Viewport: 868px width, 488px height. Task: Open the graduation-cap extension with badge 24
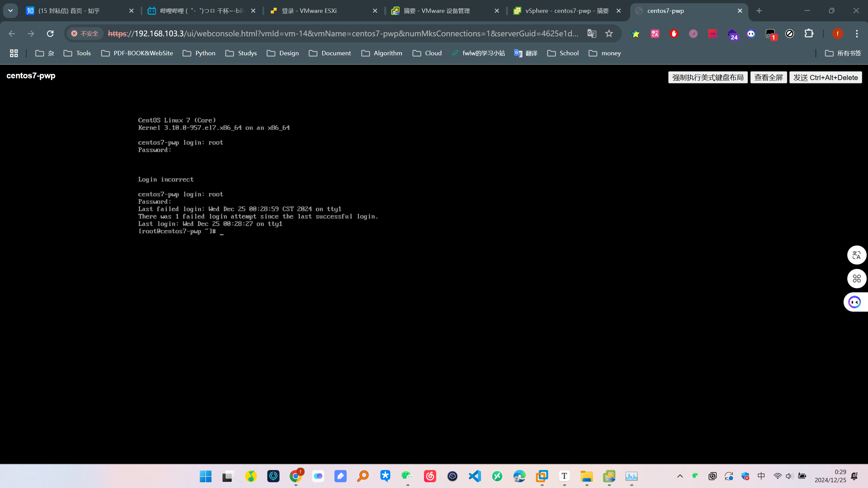click(732, 34)
